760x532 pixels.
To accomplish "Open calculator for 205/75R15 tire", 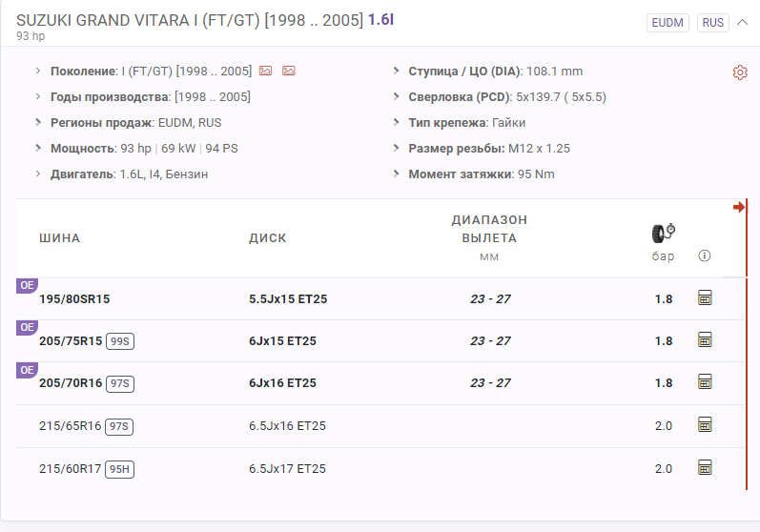I will coord(706,340).
